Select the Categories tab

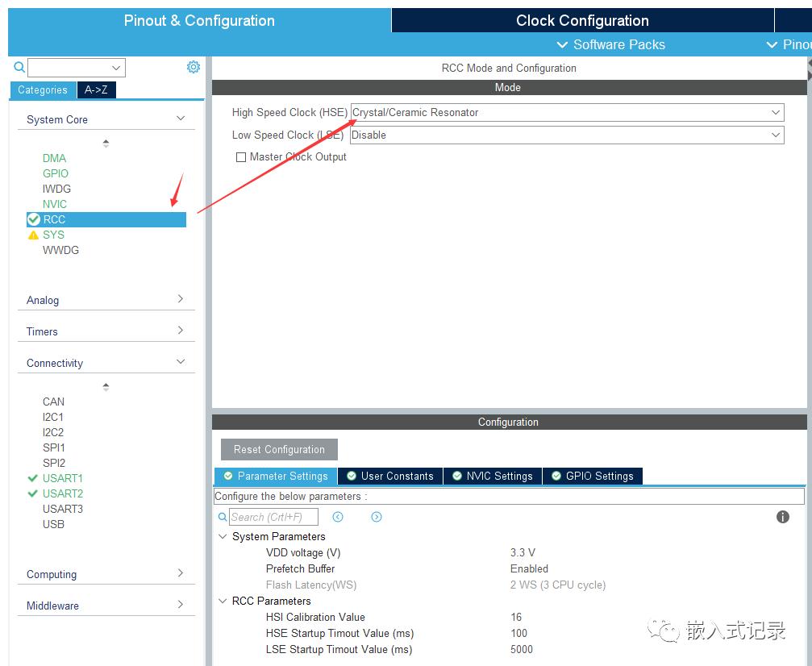click(x=43, y=89)
